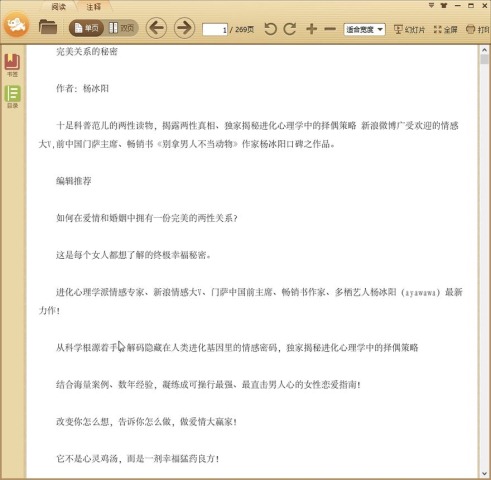This screenshot has width=491, height=480.
Task: Enter 全屏 fullscreen mode
Action: [446, 30]
